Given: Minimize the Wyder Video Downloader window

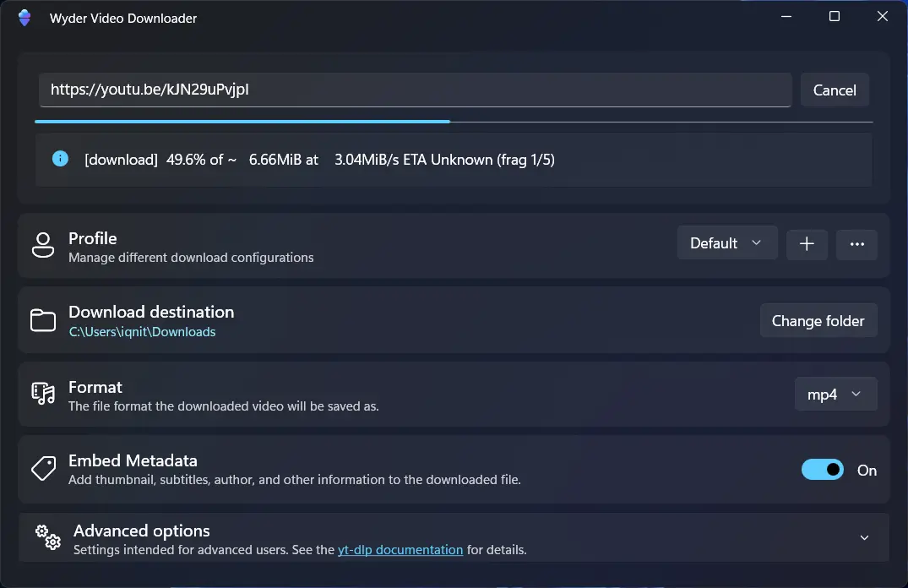Looking at the screenshot, I should 786,16.
